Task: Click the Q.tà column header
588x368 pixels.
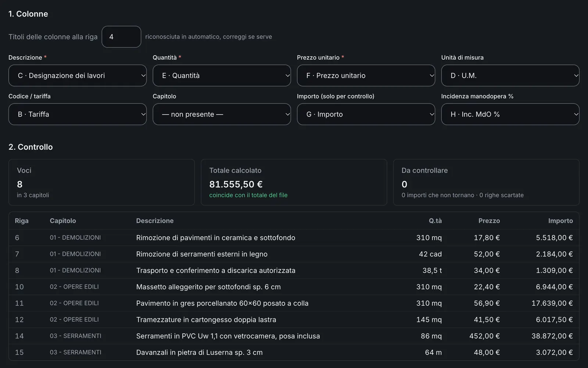Action: coord(435,221)
